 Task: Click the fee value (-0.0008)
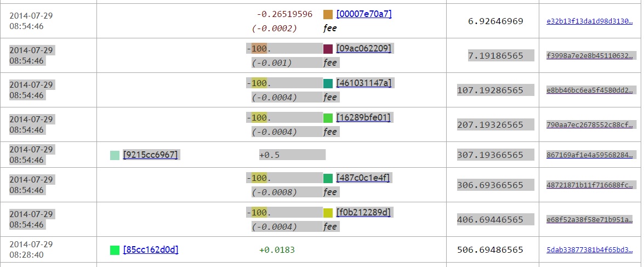275,192
